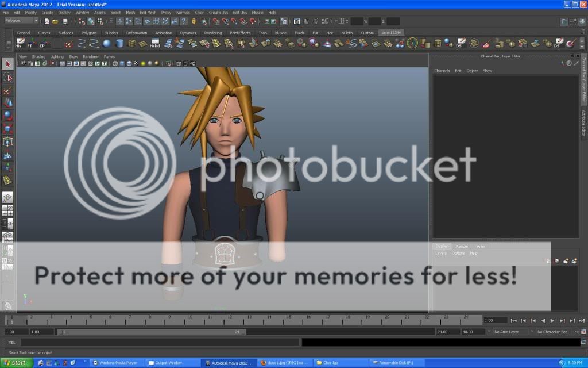Toggle the handles selection mask
This screenshot has height=368, width=588.
pyautogui.click(x=120, y=21)
